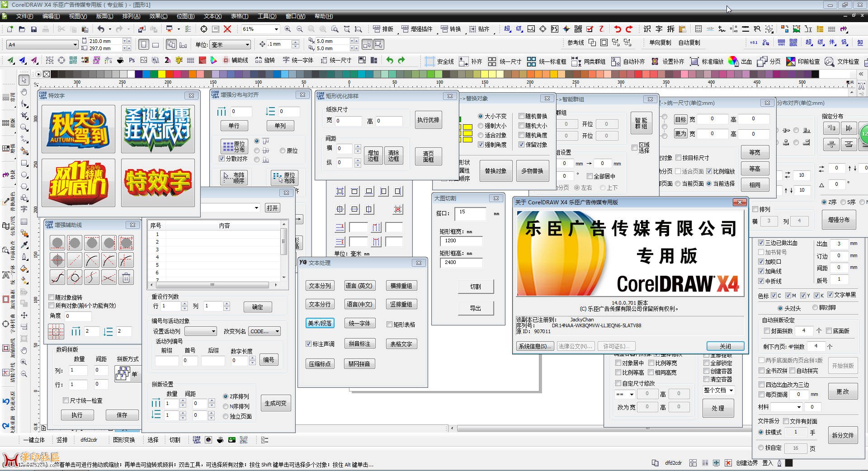Viewport: 868px width, 471px height.
Task: Click the 系统信息(S)... button
Action: (535, 346)
